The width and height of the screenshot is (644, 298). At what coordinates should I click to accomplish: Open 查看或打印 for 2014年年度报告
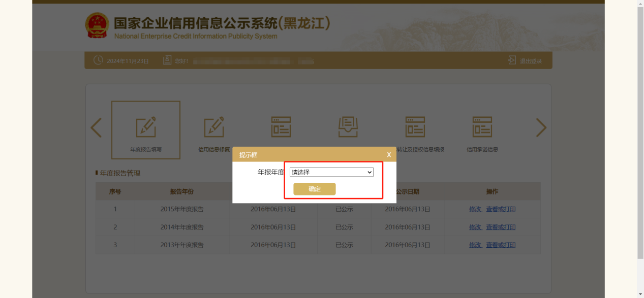(501, 227)
